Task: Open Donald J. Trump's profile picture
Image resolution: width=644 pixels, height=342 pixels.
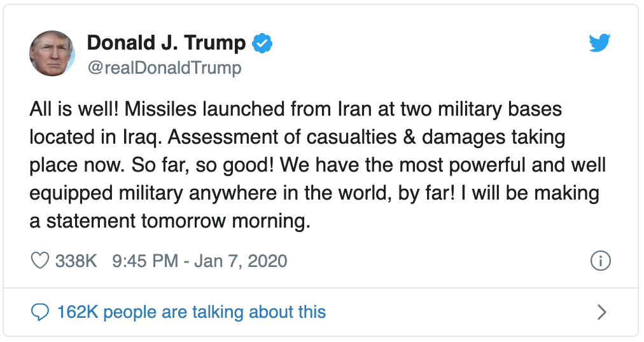Action: click(52, 53)
